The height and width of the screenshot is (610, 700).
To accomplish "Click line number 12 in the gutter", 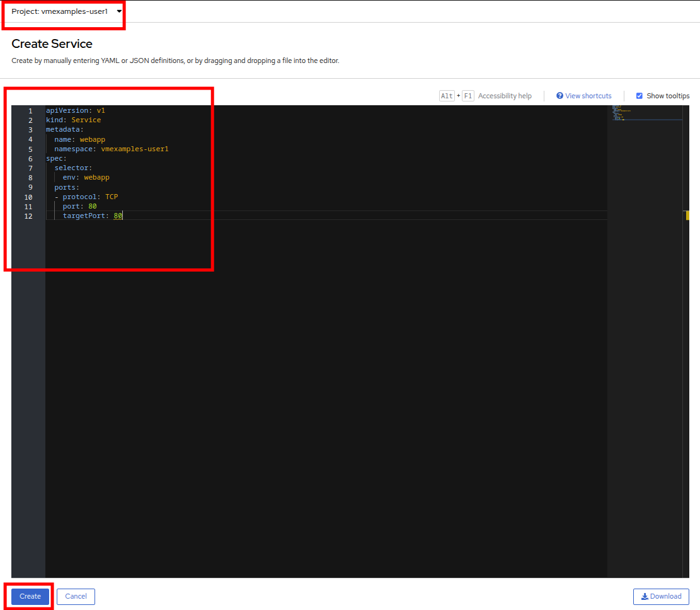I will coord(28,216).
